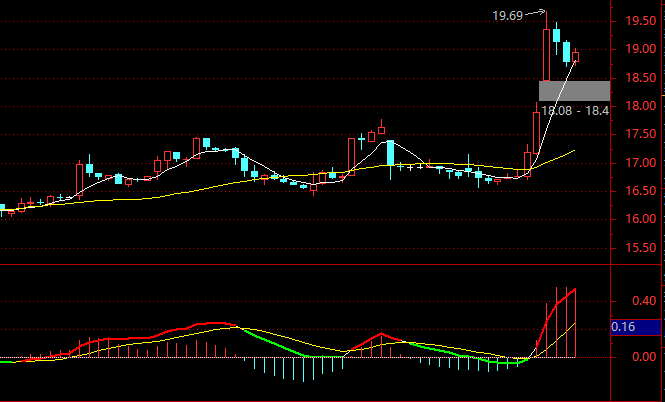Click the 16.00 price axis label
This screenshot has height=402, width=665.
coord(640,219)
